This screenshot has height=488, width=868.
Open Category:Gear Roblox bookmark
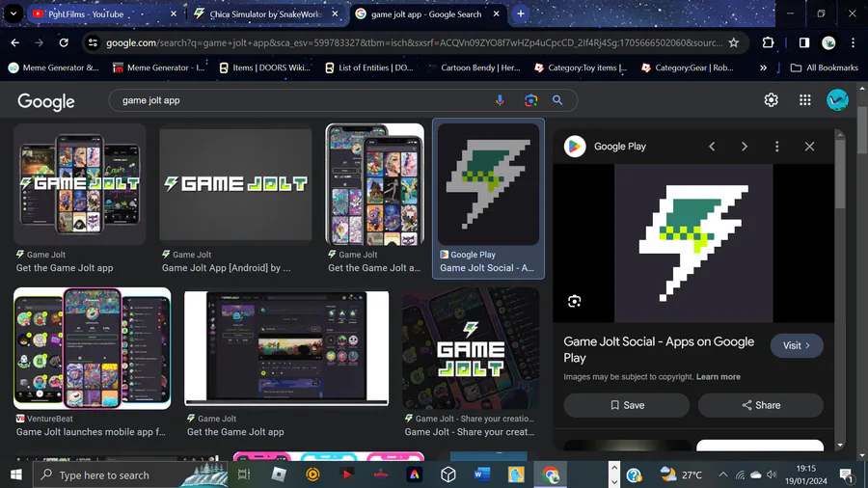tap(687, 68)
